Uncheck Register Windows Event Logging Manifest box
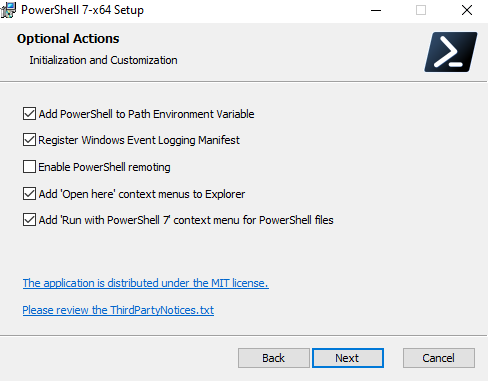 (29, 140)
